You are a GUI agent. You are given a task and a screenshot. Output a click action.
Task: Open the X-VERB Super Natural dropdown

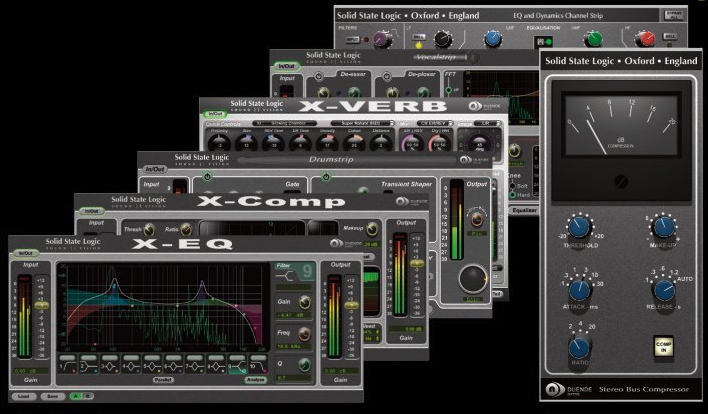(363, 123)
